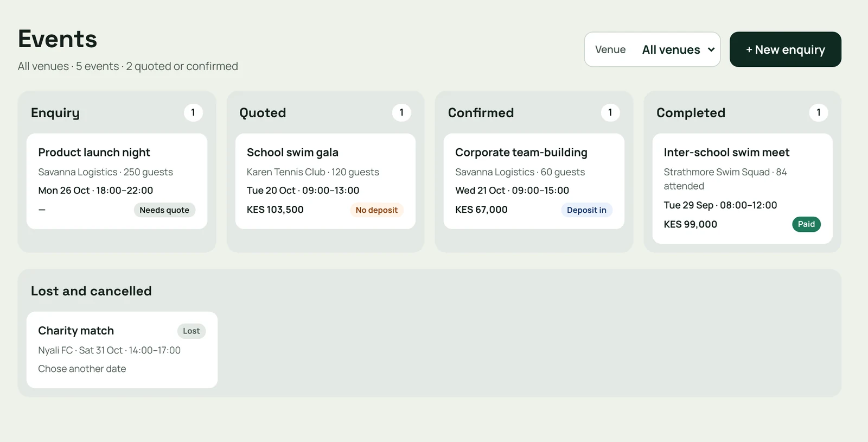Image resolution: width=868 pixels, height=442 pixels.
Task: Click the Confirmed column heading
Action: [x=481, y=113]
